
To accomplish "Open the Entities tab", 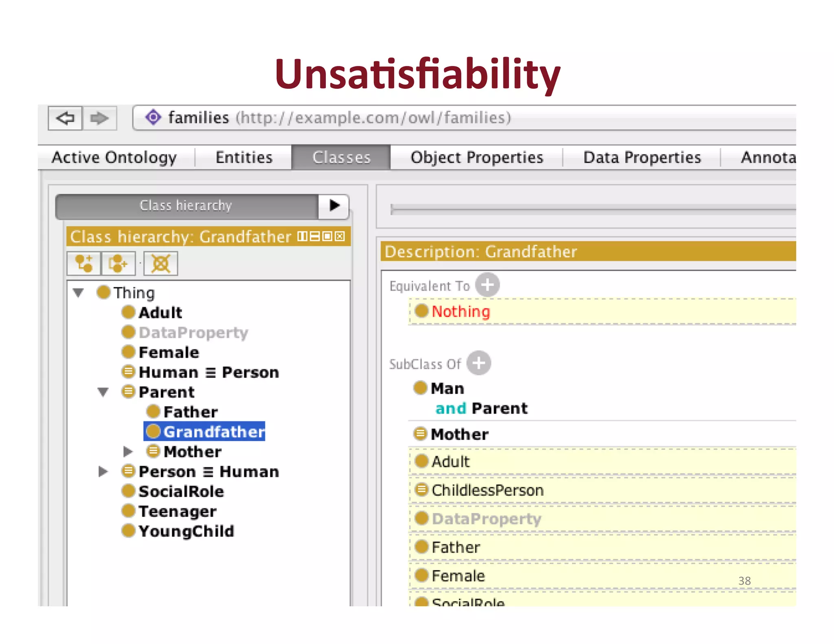I will [x=244, y=158].
